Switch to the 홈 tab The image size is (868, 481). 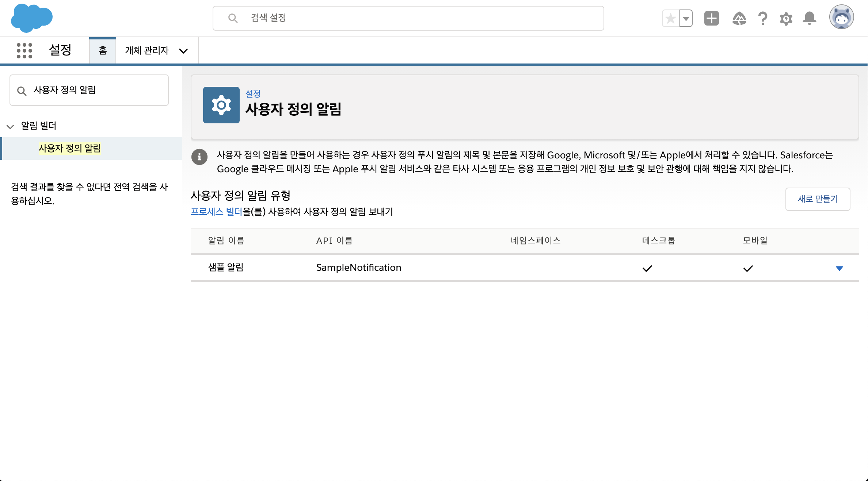tap(103, 50)
